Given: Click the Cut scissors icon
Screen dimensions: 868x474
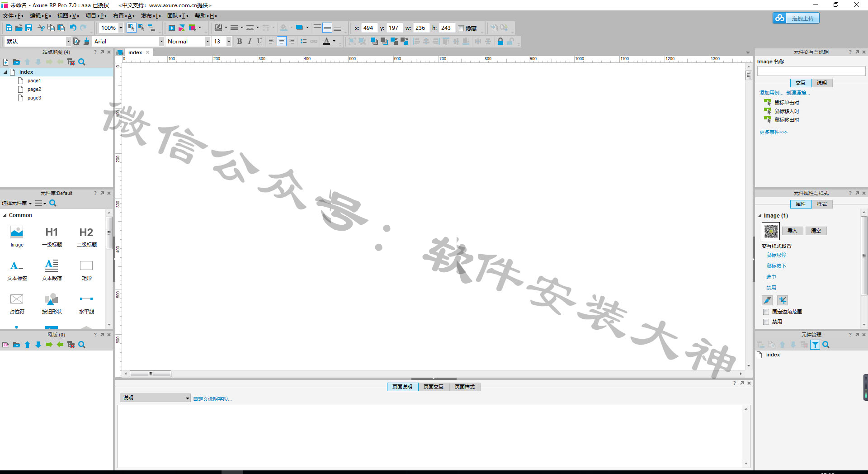Looking at the screenshot, I should tap(41, 28).
